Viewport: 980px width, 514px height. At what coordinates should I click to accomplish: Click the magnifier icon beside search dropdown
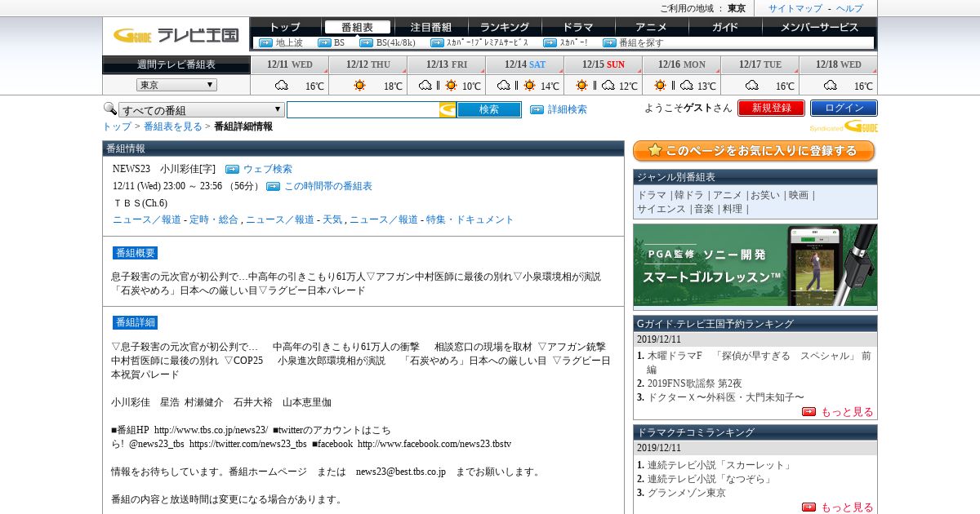pyautogui.click(x=109, y=109)
